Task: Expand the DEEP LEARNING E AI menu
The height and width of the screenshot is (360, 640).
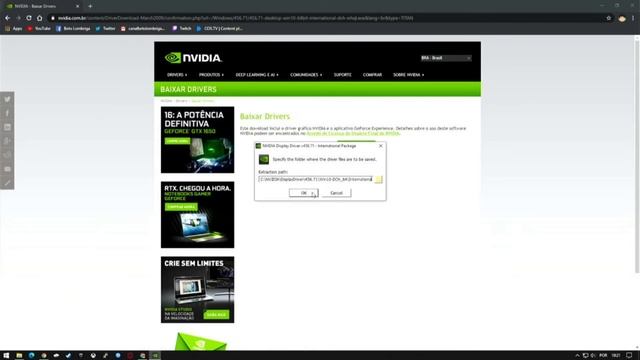Action: pyautogui.click(x=257, y=75)
